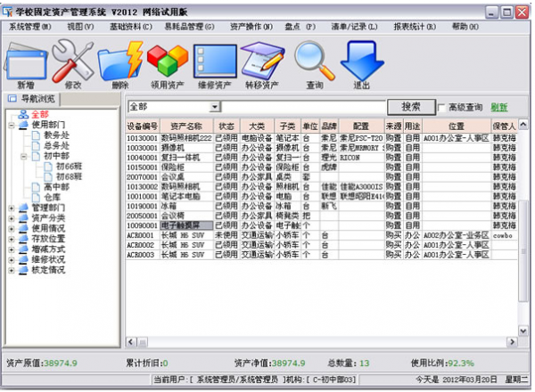This screenshot has width=535, height=392.
Task: Click the 教务处 document icon
Action: (36, 135)
